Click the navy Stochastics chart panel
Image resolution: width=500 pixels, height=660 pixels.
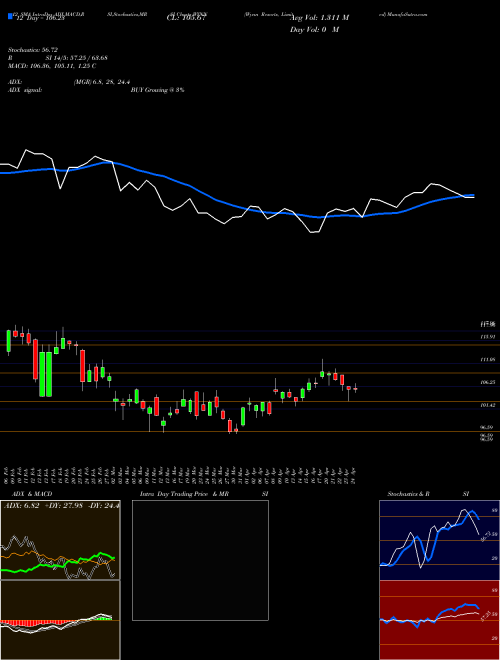coord(439,540)
